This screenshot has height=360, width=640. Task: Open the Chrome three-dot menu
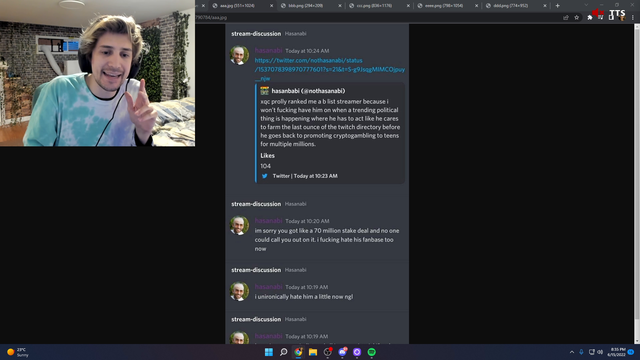pos(633,18)
